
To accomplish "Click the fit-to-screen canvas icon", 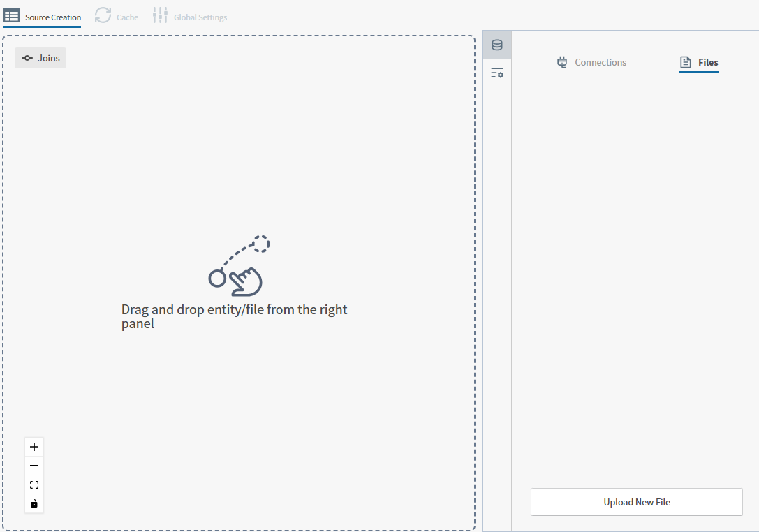I will click(34, 485).
